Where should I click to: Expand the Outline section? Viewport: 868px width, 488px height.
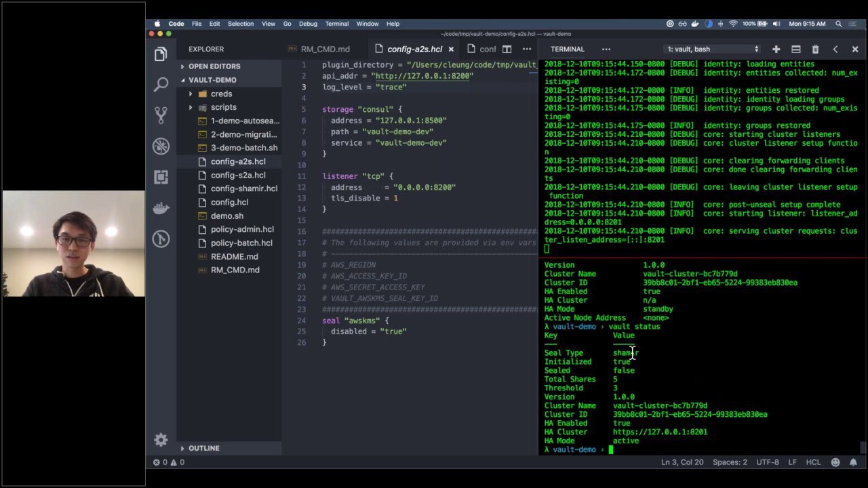(203, 448)
